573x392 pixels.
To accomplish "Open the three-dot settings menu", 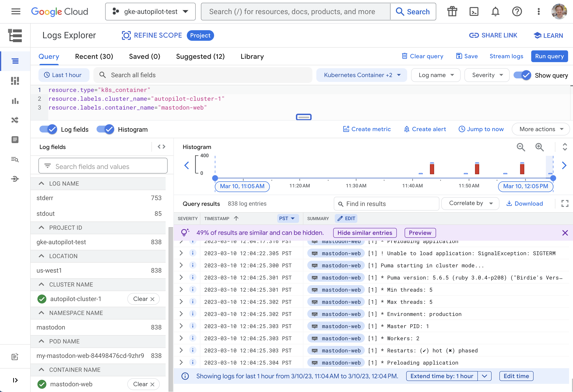I will 538,11.
